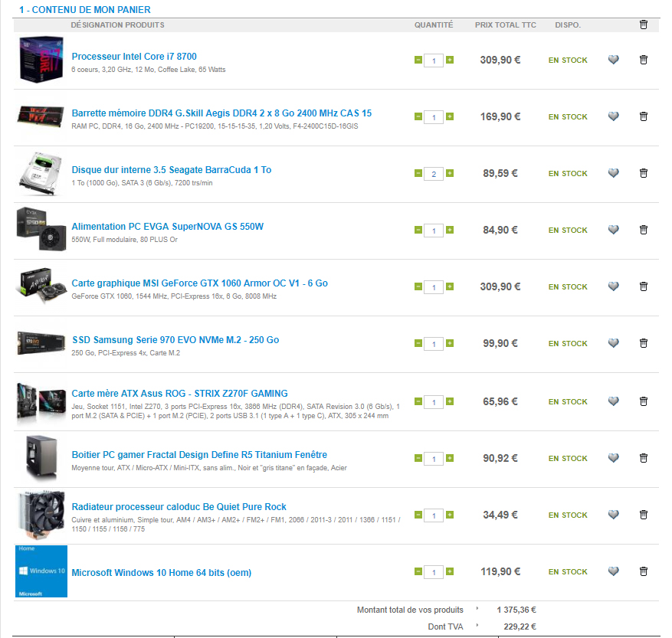Click heart icon for EVGA SuperNOVA power supply

tap(613, 230)
